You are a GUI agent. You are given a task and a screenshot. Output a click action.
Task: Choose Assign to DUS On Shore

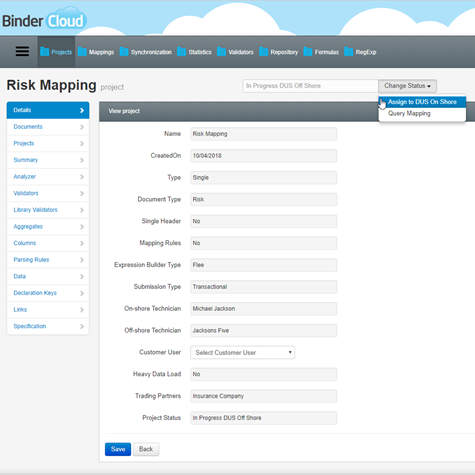coord(422,102)
